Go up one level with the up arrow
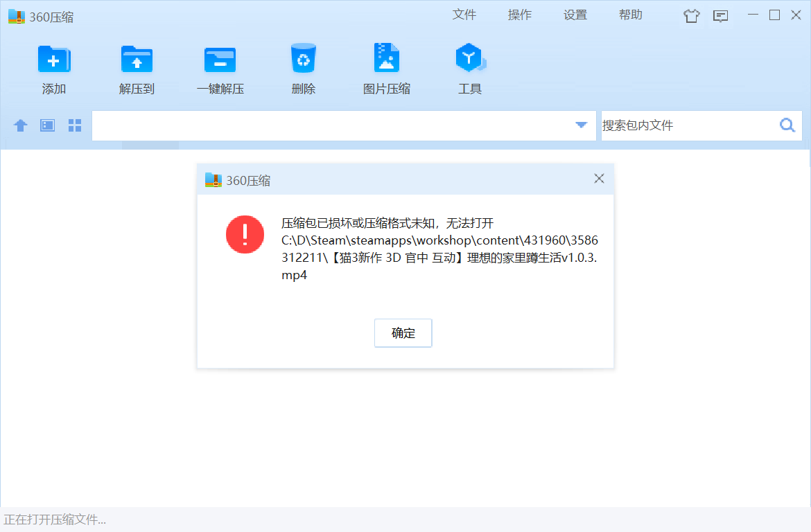This screenshot has width=811, height=532. click(x=21, y=125)
